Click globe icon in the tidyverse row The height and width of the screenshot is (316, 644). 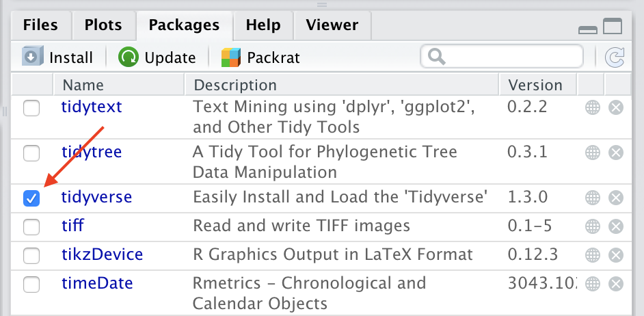[592, 198]
